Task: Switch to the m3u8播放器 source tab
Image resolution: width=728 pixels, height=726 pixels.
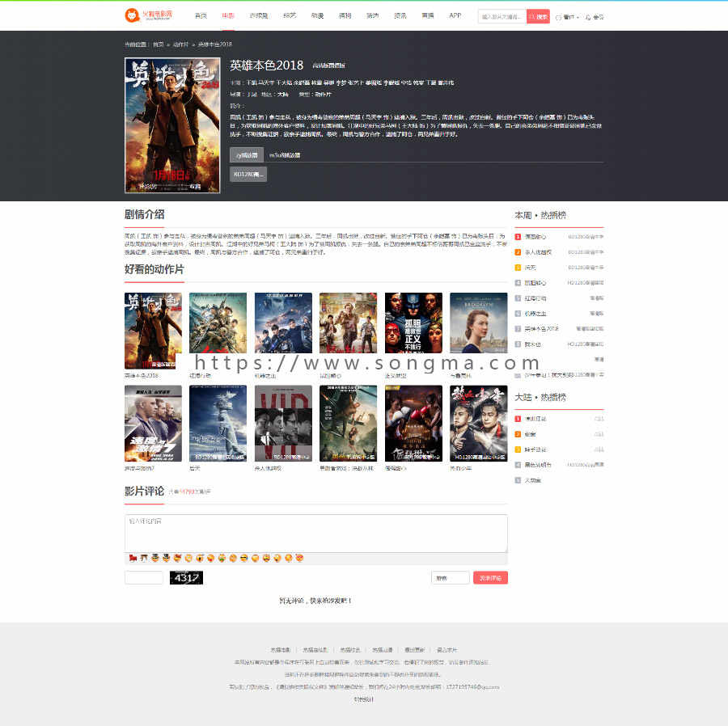Action: (285, 155)
